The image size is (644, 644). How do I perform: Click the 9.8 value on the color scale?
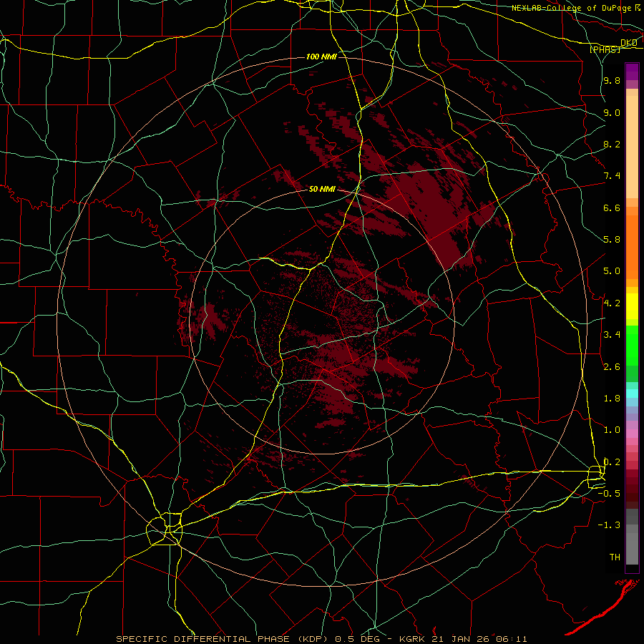(x=612, y=80)
